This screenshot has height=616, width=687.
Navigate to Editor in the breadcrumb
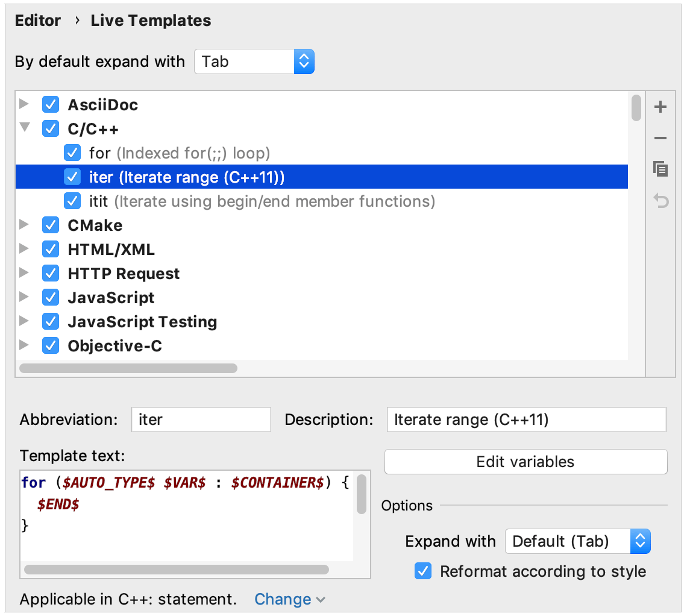pos(37,20)
